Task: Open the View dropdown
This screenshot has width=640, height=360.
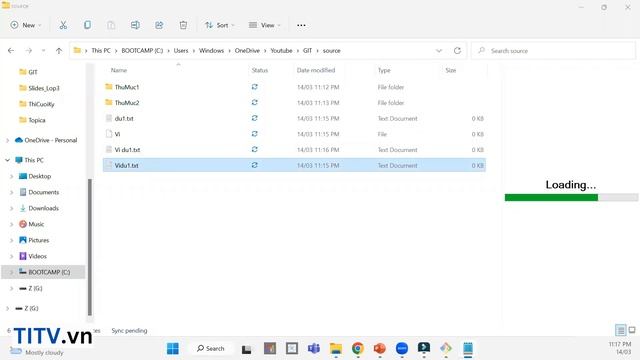Action: click(265, 25)
